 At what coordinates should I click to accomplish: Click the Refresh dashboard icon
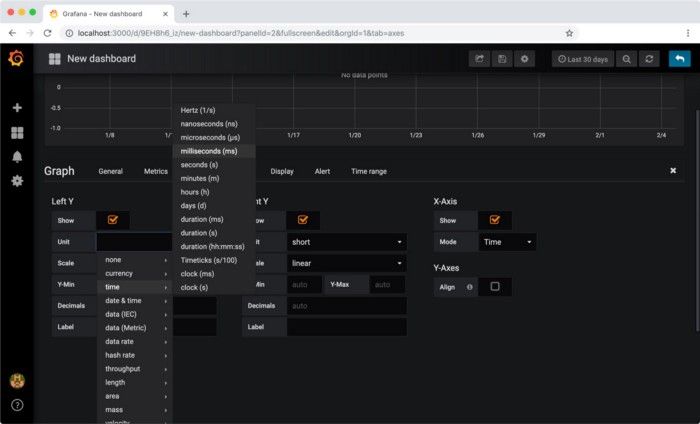[649, 59]
